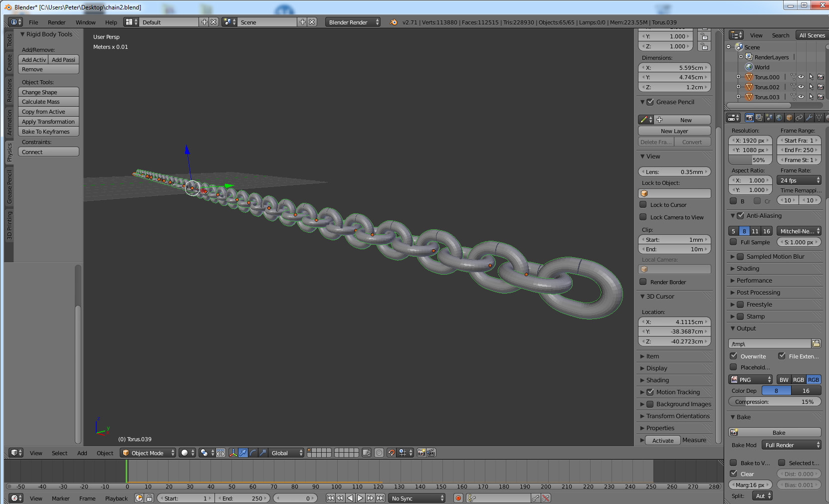Screen dimensions: 829x504
Task: Click the New Layer grease pencil button
Action: [x=674, y=131]
